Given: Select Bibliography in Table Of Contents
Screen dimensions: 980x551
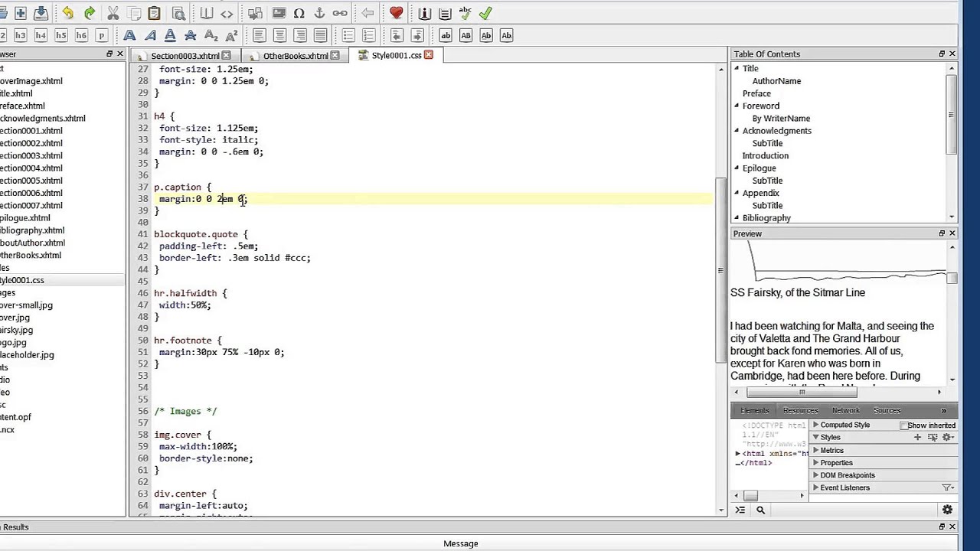Looking at the screenshot, I should (766, 218).
